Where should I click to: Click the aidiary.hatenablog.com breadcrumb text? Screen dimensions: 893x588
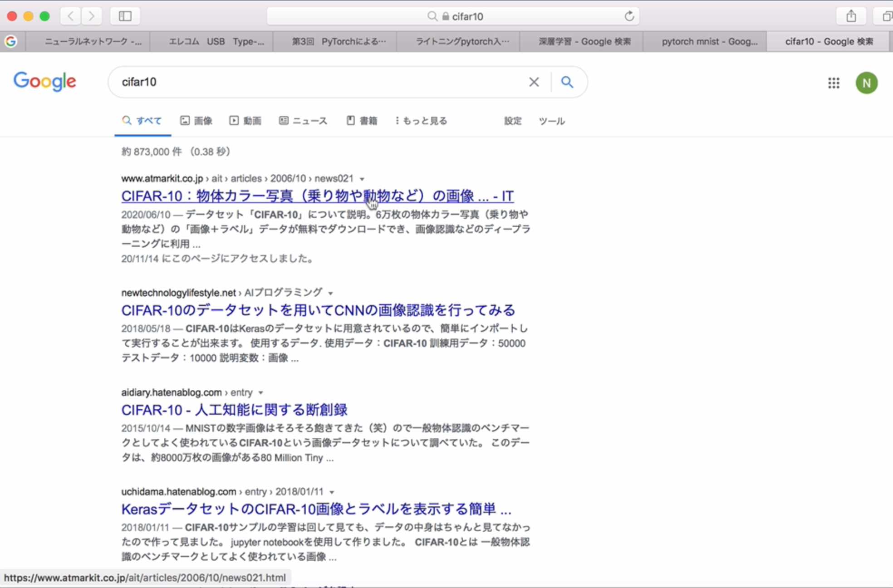click(172, 392)
